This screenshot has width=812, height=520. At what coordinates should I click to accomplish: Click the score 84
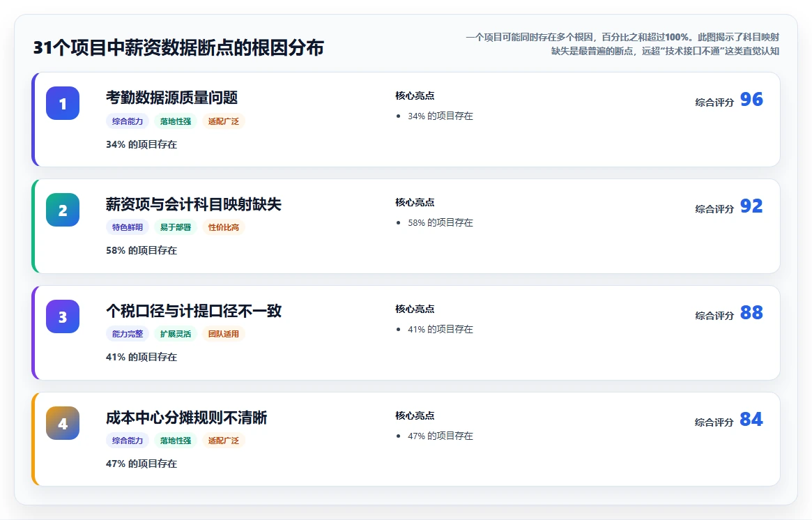click(751, 419)
